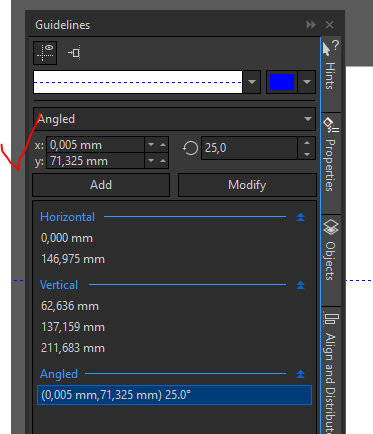Increase the rotation angle with up stepper
Screen dimensions: 373x434
[307, 143]
